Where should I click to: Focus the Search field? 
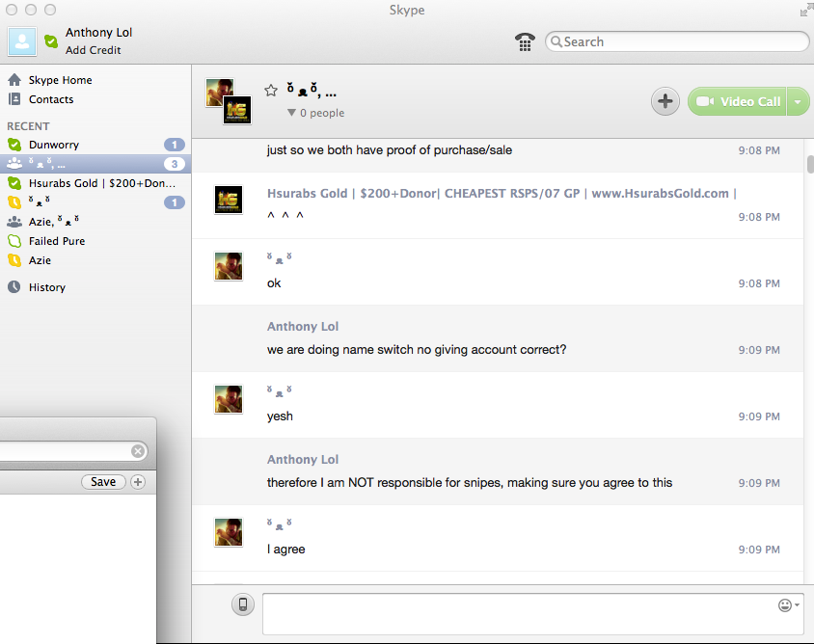pos(677,41)
